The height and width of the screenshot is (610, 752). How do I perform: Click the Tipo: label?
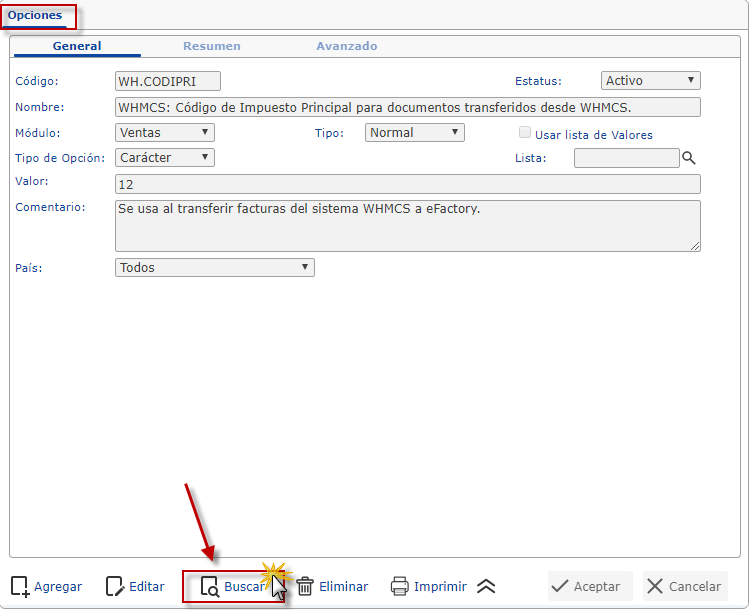coord(329,133)
